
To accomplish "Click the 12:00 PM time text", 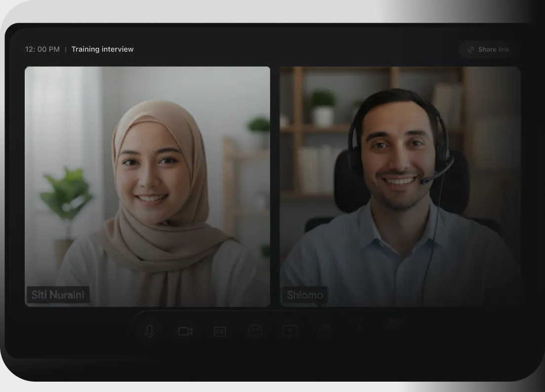I will point(42,49).
